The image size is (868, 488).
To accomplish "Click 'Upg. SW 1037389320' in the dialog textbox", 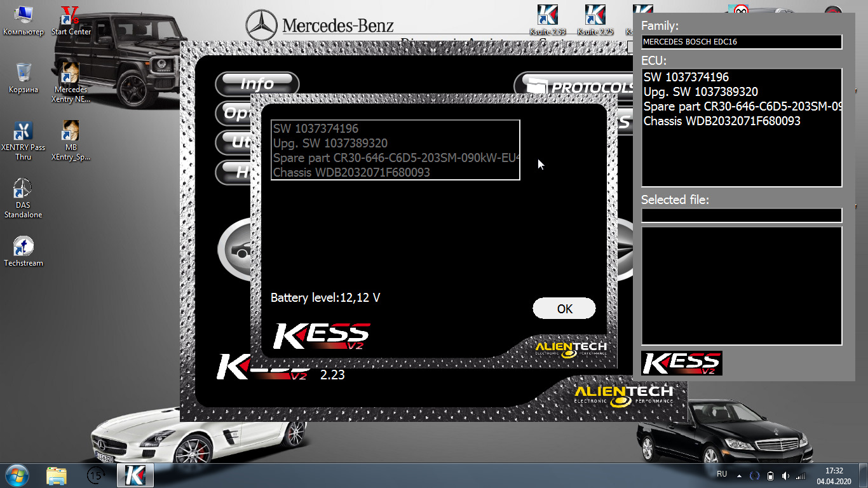I will (330, 143).
